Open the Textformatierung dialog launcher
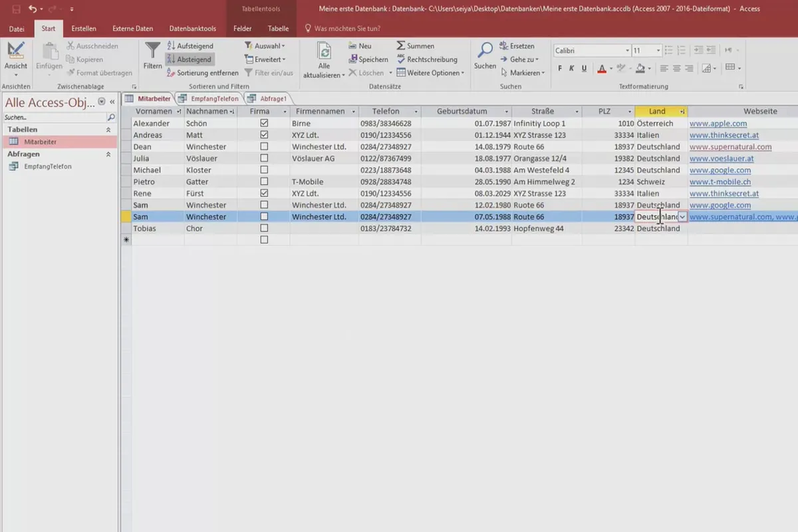The image size is (798, 532). [741, 86]
